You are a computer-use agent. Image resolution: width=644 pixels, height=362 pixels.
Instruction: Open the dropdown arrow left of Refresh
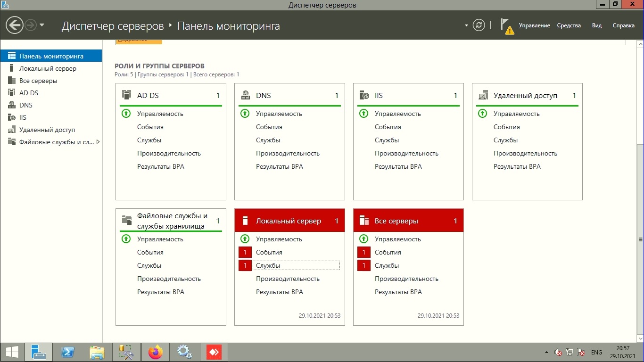[x=466, y=25]
